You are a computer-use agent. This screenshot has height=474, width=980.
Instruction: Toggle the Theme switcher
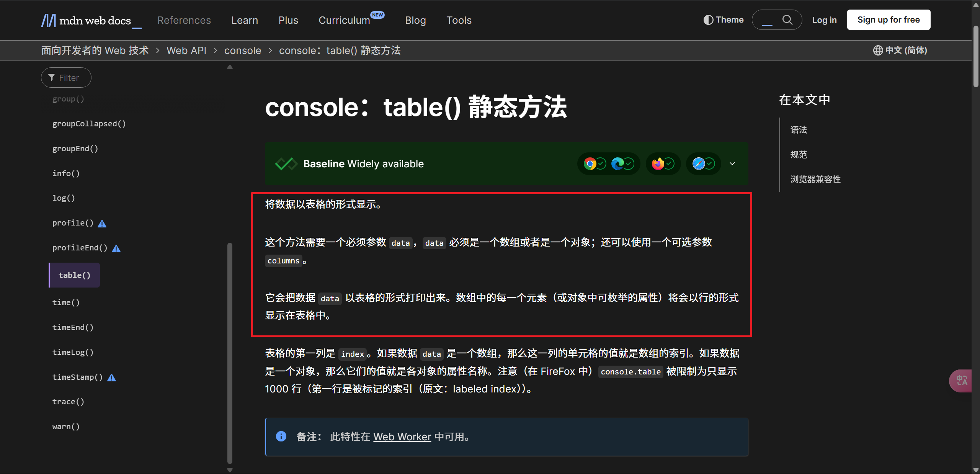point(724,20)
